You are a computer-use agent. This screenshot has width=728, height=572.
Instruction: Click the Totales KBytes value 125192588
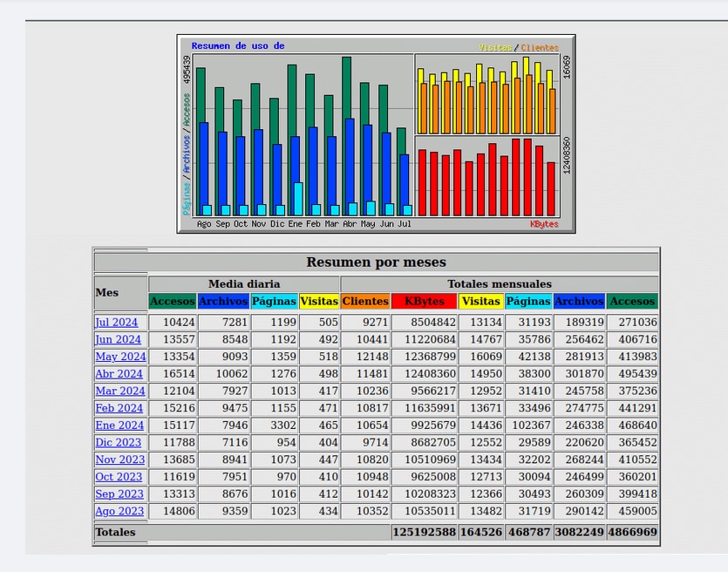click(x=425, y=532)
